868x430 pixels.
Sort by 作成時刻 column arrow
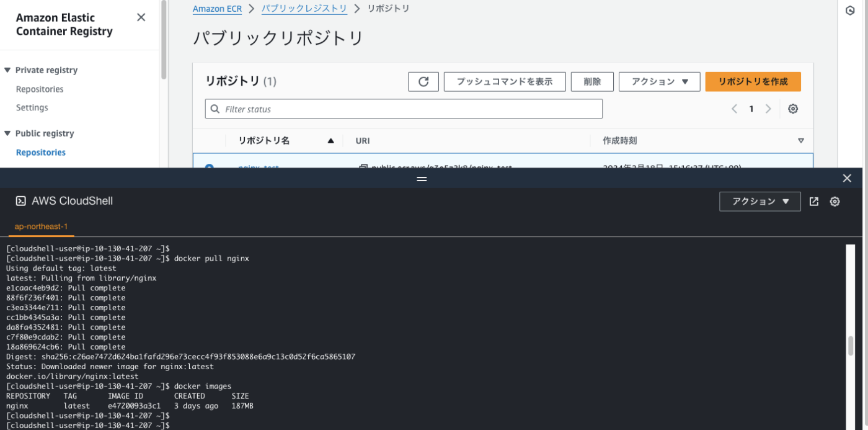pyautogui.click(x=800, y=141)
